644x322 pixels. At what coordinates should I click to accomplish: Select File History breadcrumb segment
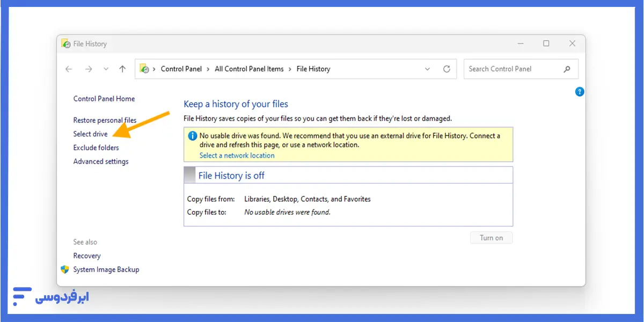tap(313, 69)
